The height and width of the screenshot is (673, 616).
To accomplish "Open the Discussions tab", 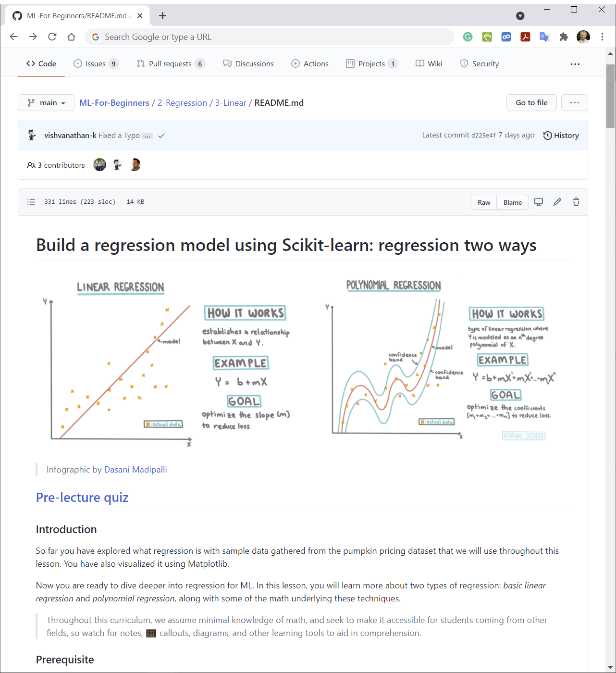I will pyautogui.click(x=248, y=63).
